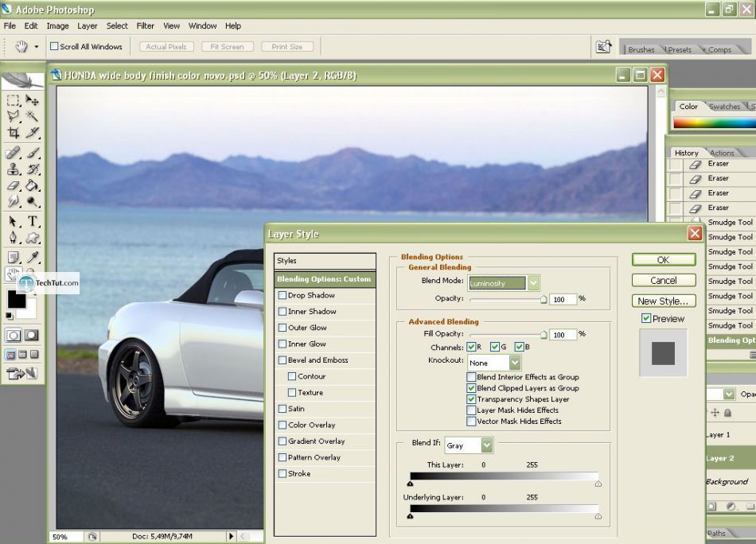This screenshot has width=756, height=544.
Task: Open Layers panel blend mode dropdown
Action: (x=729, y=394)
